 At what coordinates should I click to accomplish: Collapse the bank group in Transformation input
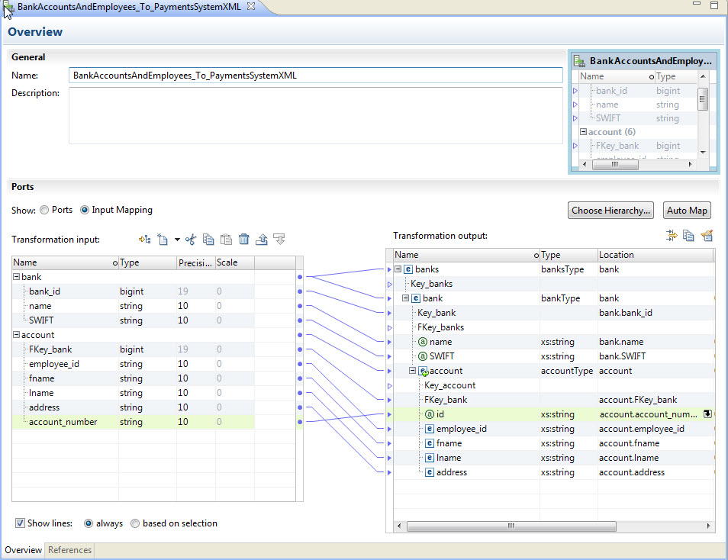pos(17,277)
